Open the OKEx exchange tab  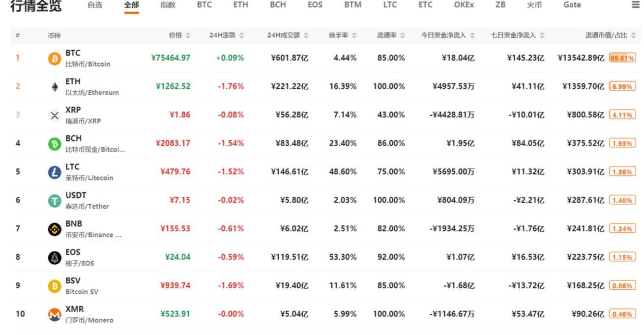[x=464, y=5]
